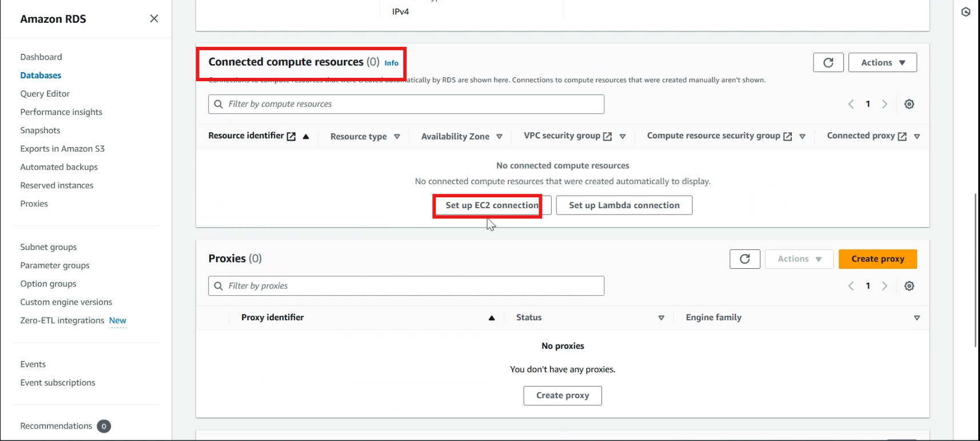The height and width of the screenshot is (441, 980).
Task: Sort by Proxy identifier ascending arrow
Action: coord(492,318)
